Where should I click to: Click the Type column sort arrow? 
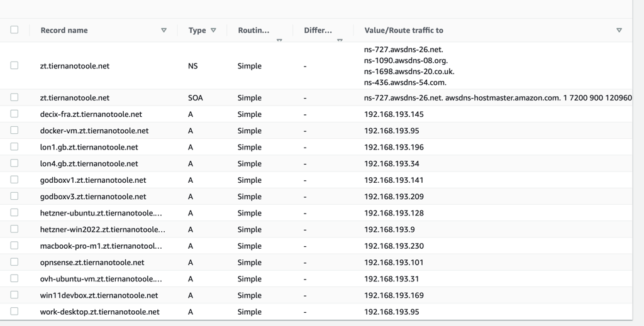(x=213, y=30)
